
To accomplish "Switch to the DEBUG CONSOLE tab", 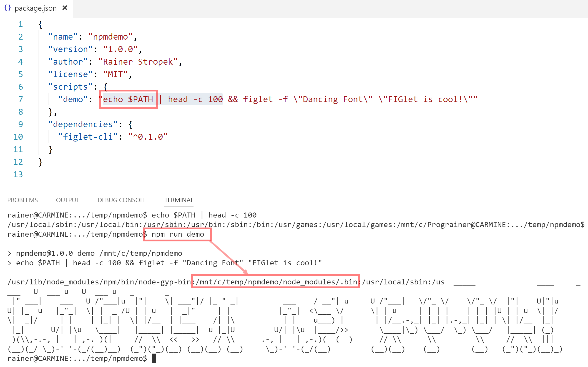I will point(122,200).
